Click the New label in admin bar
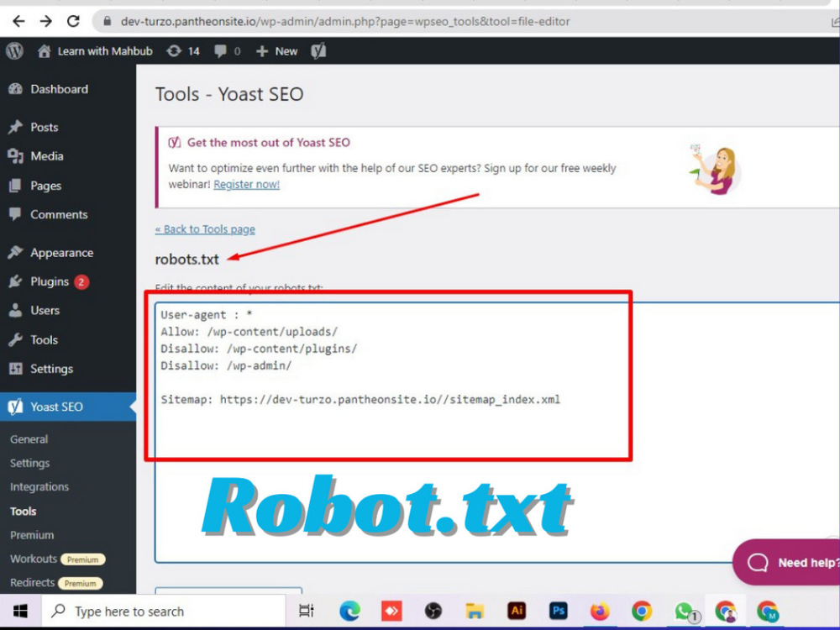This screenshot has height=630, width=840. pyautogui.click(x=286, y=51)
